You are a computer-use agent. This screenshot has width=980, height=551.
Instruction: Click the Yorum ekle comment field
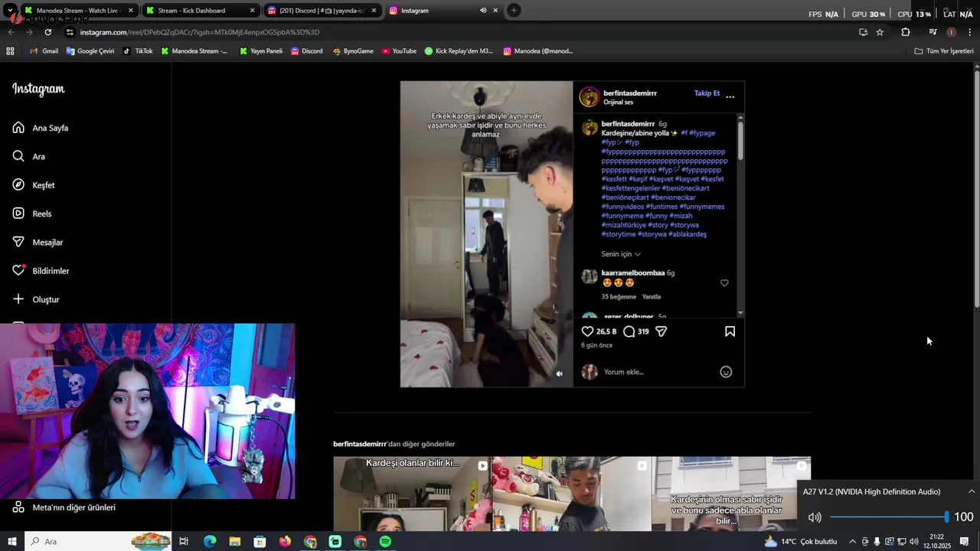pyautogui.click(x=658, y=372)
